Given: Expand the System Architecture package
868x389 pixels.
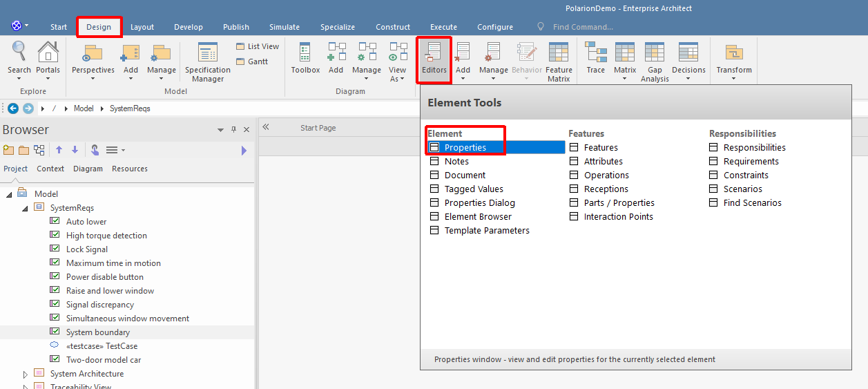Looking at the screenshot, I should click(26, 374).
